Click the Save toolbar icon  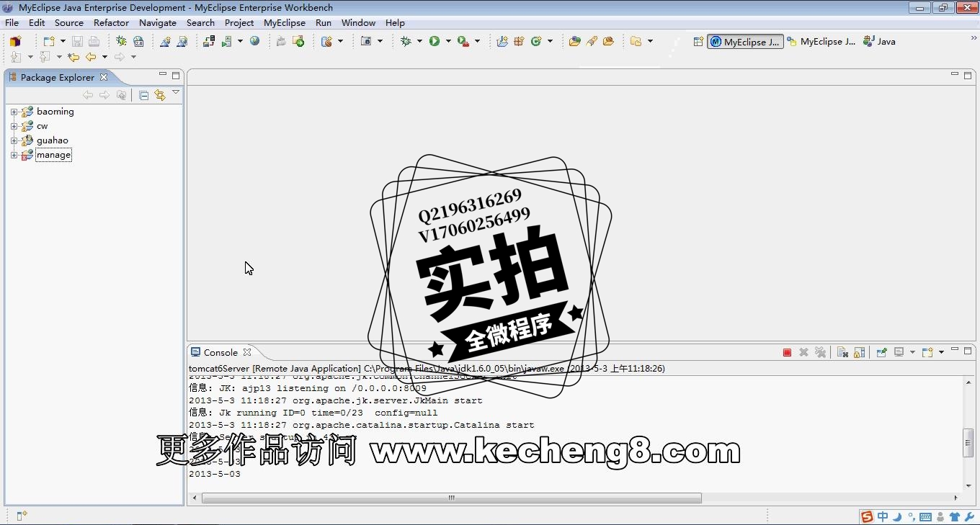77,42
